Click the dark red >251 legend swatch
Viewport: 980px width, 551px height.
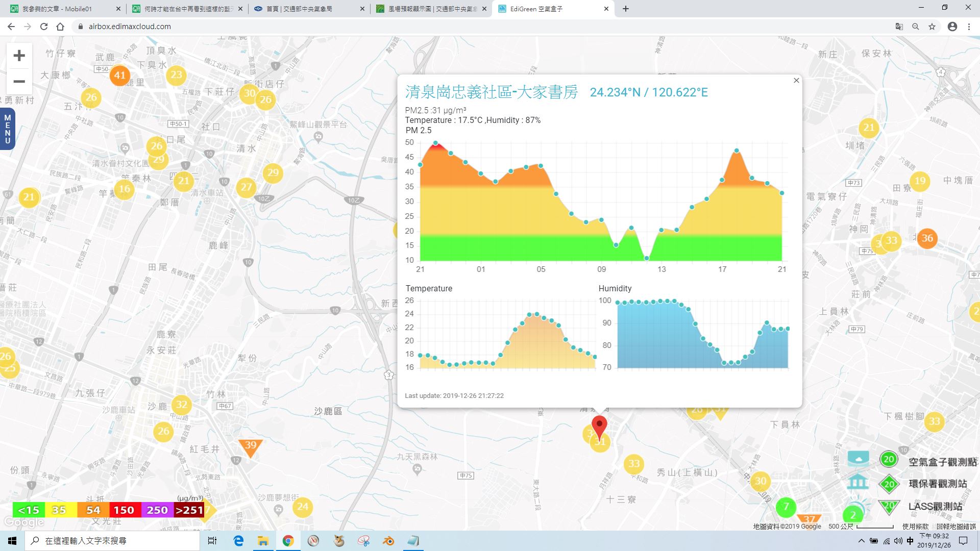click(x=189, y=510)
